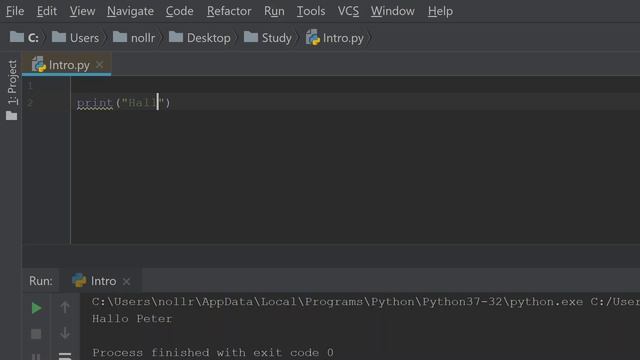Close the Intro run tab
640x360 pixels.
pos(127,281)
